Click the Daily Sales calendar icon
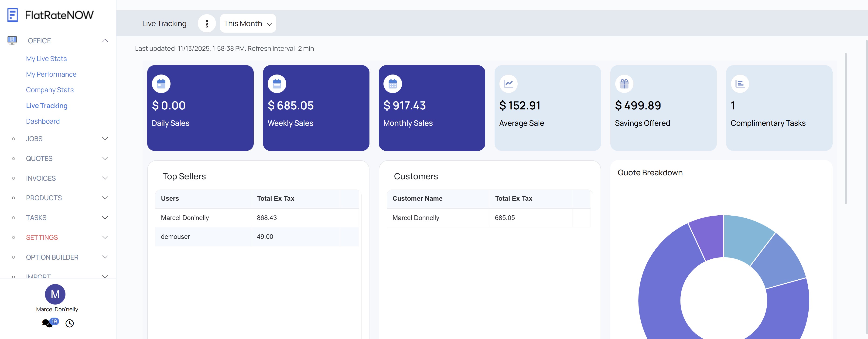This screenshot has height=339, width=868. pos(161,84)
